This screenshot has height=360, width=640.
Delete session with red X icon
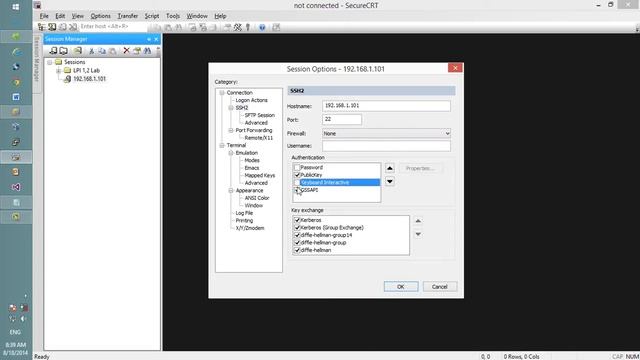pos(126,51)
